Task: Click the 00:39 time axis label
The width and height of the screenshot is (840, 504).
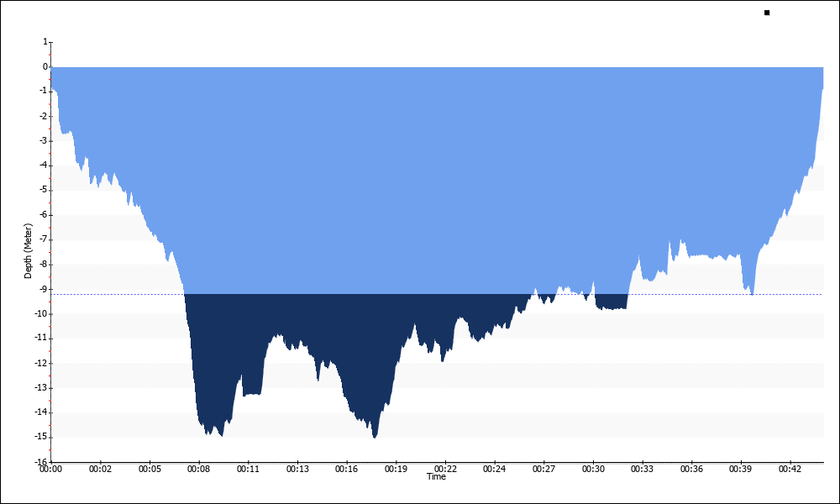Action: tap(740, 470)
